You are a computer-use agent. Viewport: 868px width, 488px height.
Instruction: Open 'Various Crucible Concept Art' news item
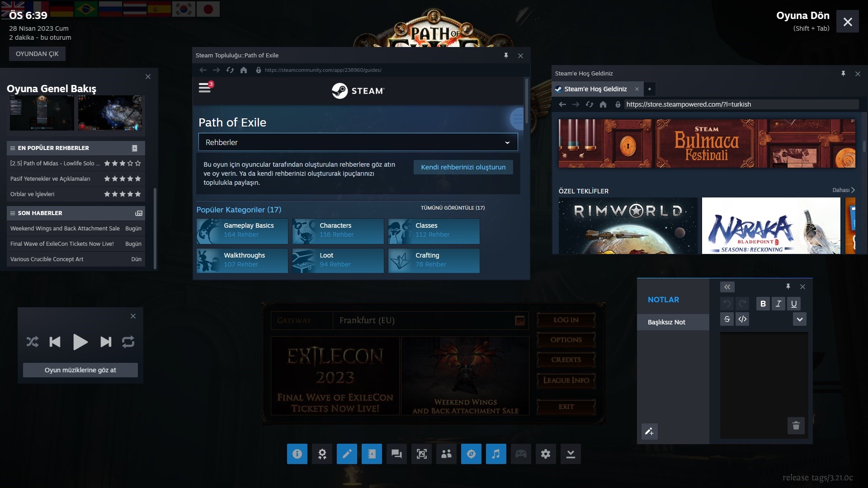pyautogui.click(x=75, y=259)
